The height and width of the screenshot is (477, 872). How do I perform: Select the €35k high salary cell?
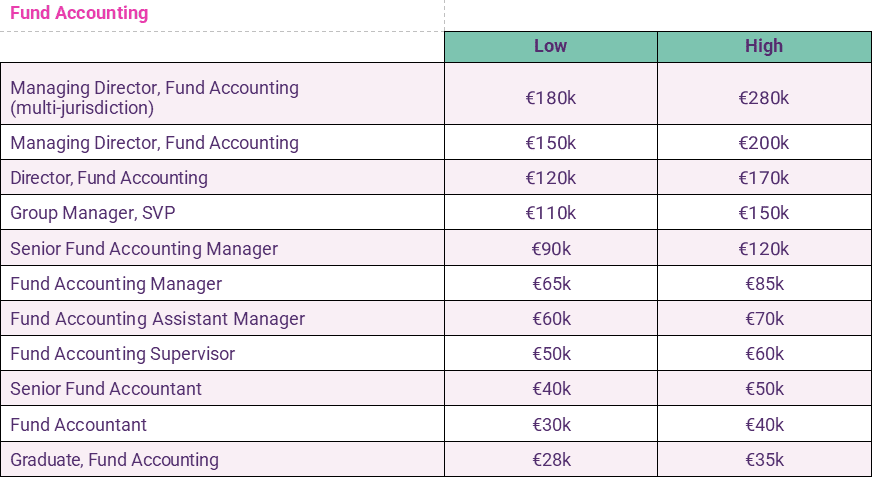click(764, 460)
